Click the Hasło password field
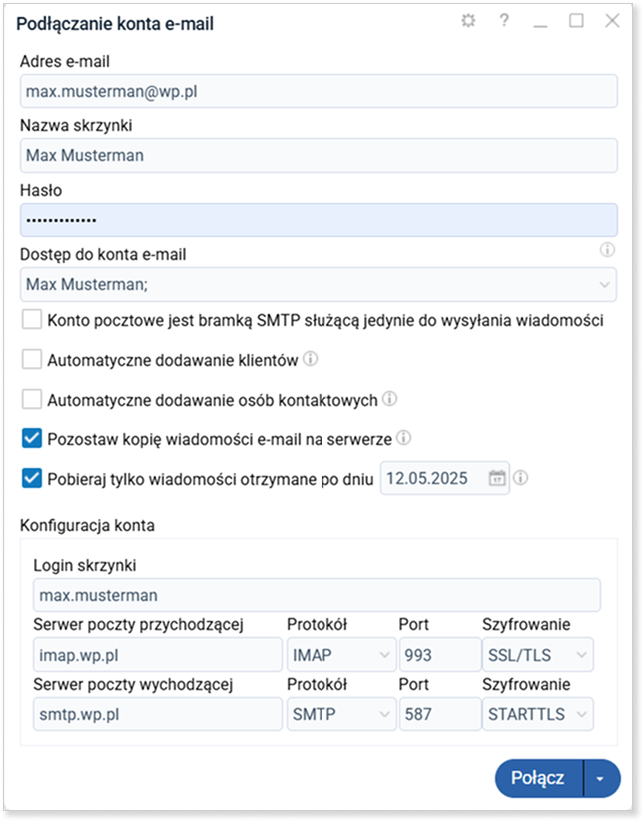Viewport: 644px width, 822px height. tap(319, 220)
